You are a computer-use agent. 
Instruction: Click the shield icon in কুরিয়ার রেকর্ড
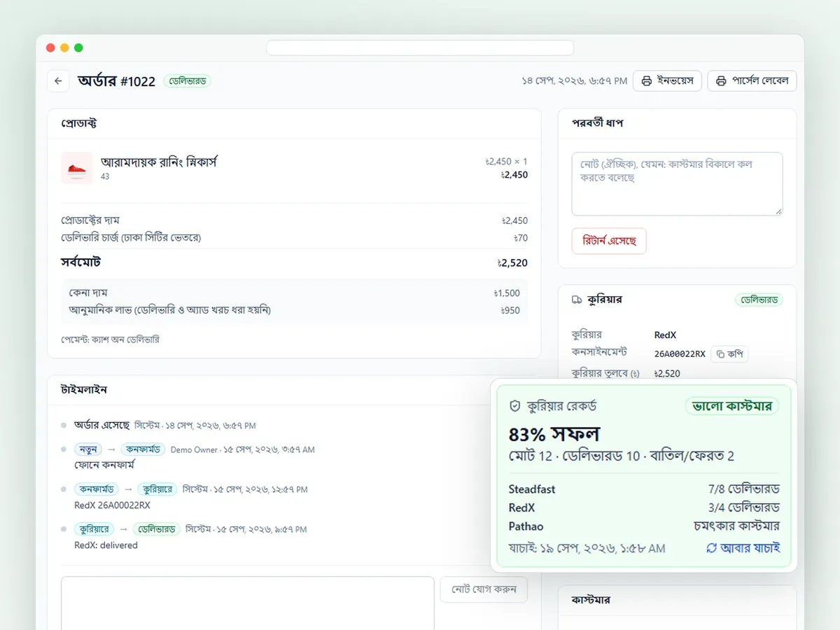[514, 406]
